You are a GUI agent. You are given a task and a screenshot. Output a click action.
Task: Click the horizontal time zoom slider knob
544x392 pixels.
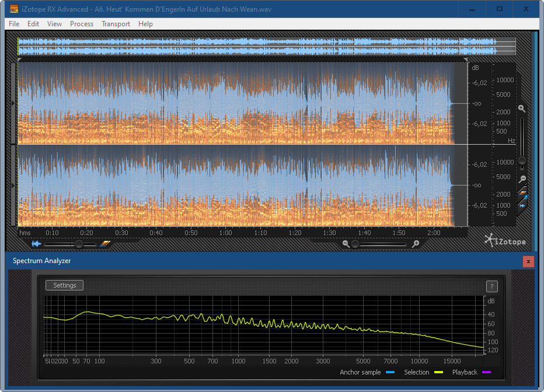[x=355, y=244]
